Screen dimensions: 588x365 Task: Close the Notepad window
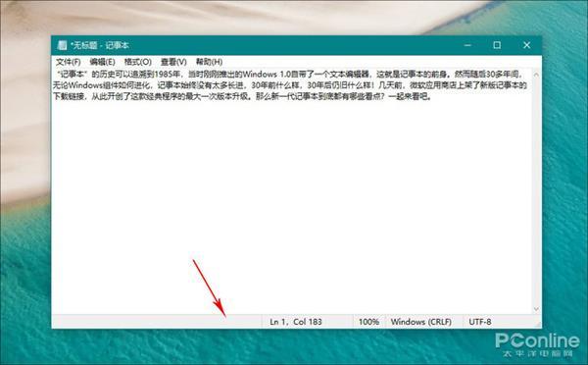(526, 45)
